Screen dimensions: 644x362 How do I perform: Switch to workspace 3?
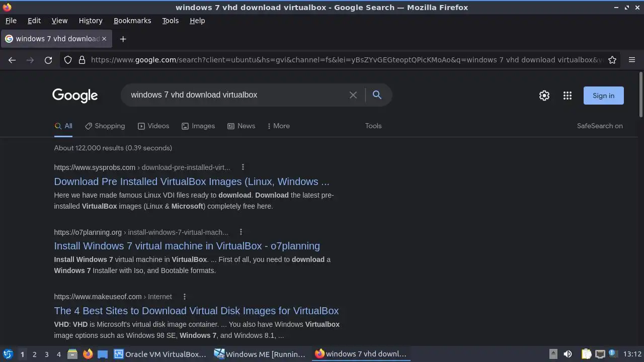pyautogui.click(x=46, y=354)
